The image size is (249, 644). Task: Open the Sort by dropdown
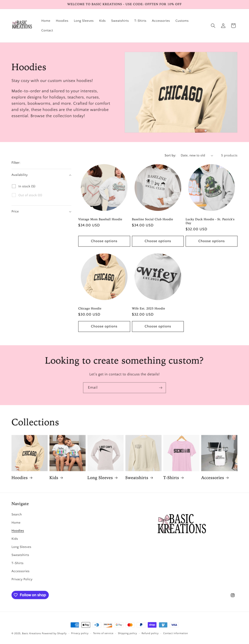coord(197,155)
